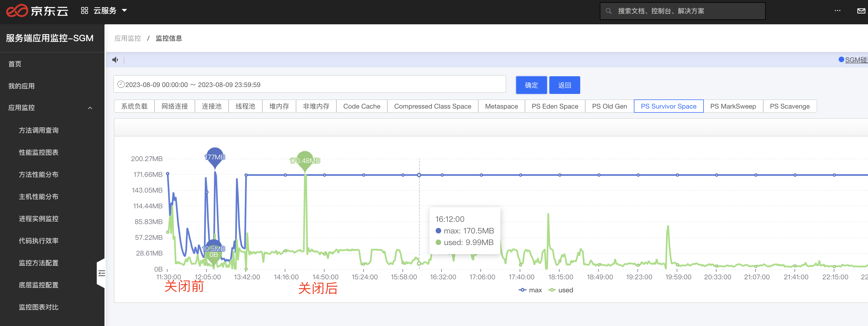Viewport: 868px width, 326px height.
Task: Switch to PS Eden Space tab
Action: (x=555, y=106)
